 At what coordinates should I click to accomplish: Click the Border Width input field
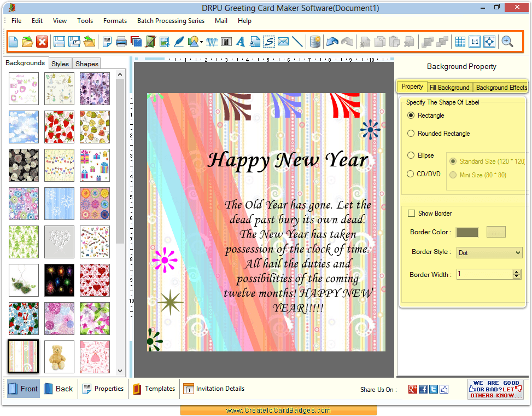(484, 274)
